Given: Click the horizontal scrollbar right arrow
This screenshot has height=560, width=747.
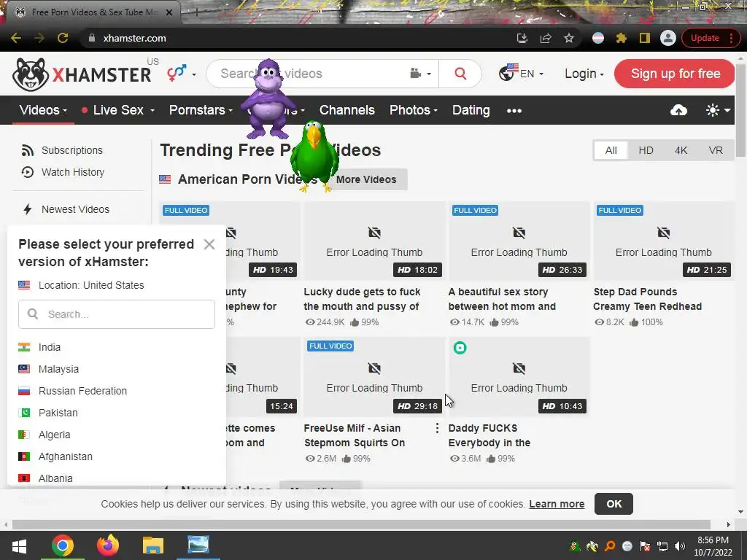Looking at the screenshot, I should tap(729, 525).
